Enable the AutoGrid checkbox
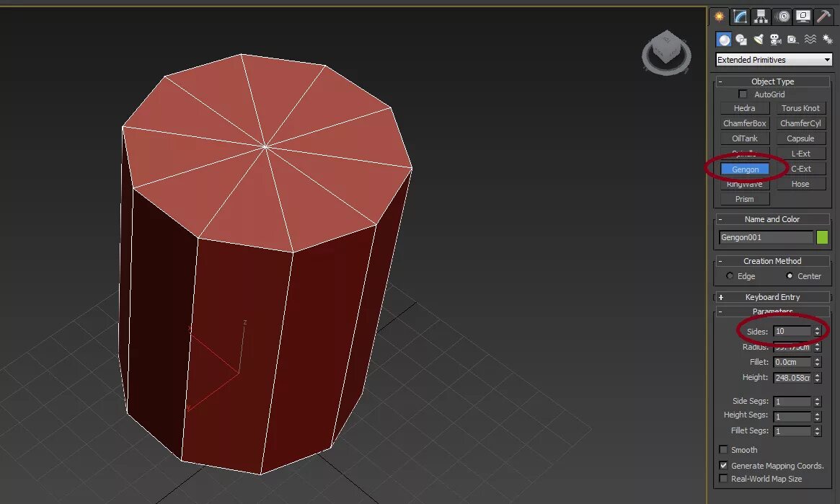Viewport: 840px width, 504px height. [743, 94]
